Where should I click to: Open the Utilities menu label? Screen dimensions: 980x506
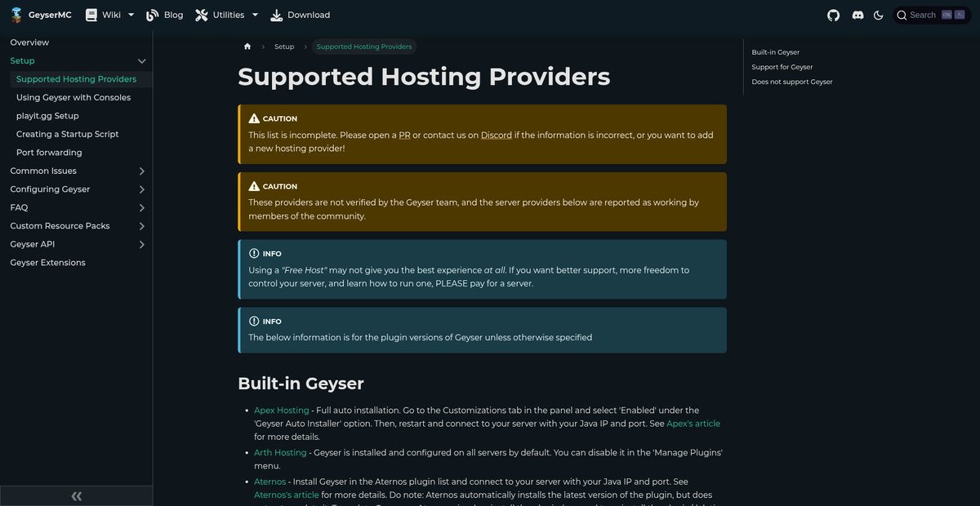pos(229,15)
